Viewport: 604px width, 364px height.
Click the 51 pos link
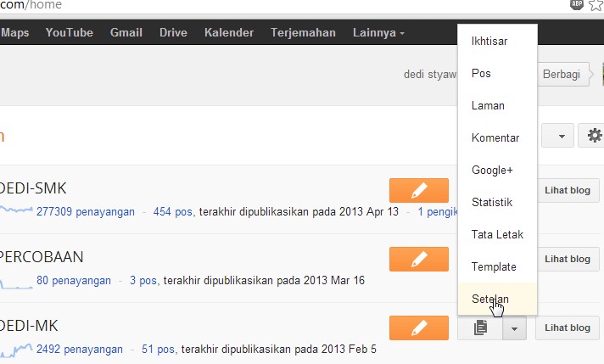[158, 350]
